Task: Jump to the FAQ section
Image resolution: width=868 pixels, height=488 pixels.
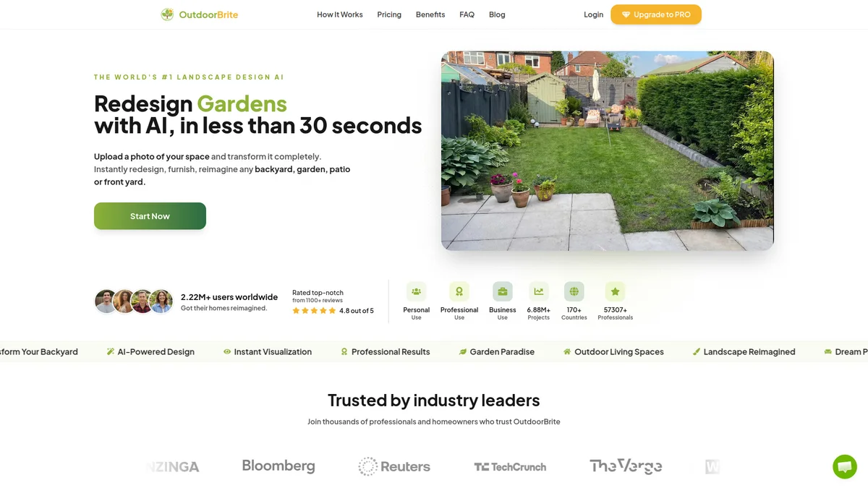Action: (x=467, y=14)
